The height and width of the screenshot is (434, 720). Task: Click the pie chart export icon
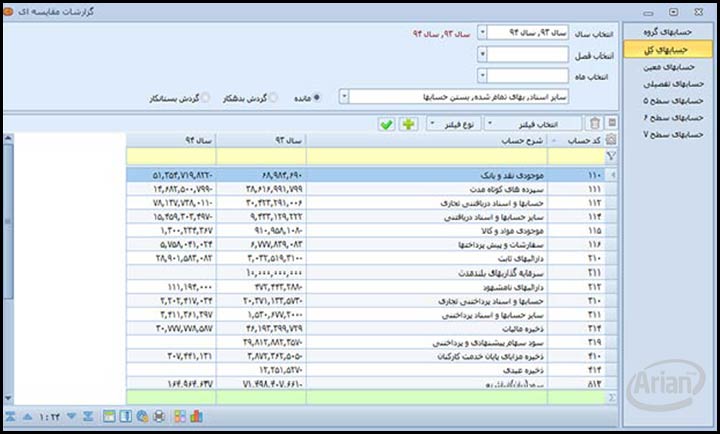coord(142,417)
